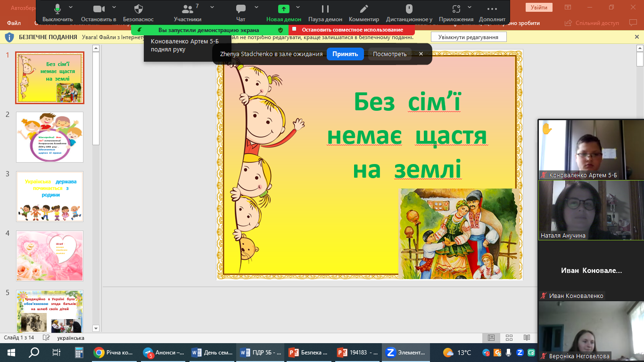
Task: Click system tray microphone icon
Action: [509, 352]
